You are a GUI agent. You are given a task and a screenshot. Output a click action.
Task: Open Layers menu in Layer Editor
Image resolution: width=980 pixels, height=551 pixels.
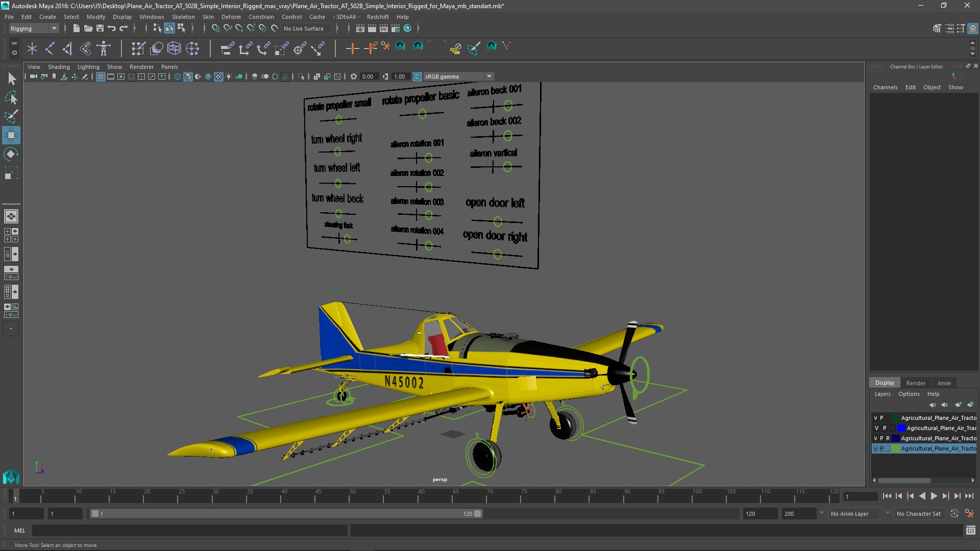(x=883, y=394)
